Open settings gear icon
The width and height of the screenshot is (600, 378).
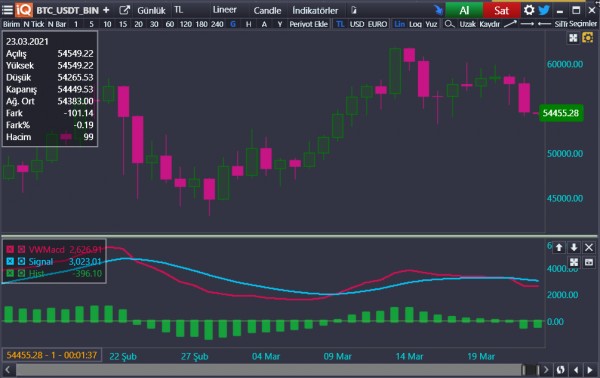coord(529,10)
